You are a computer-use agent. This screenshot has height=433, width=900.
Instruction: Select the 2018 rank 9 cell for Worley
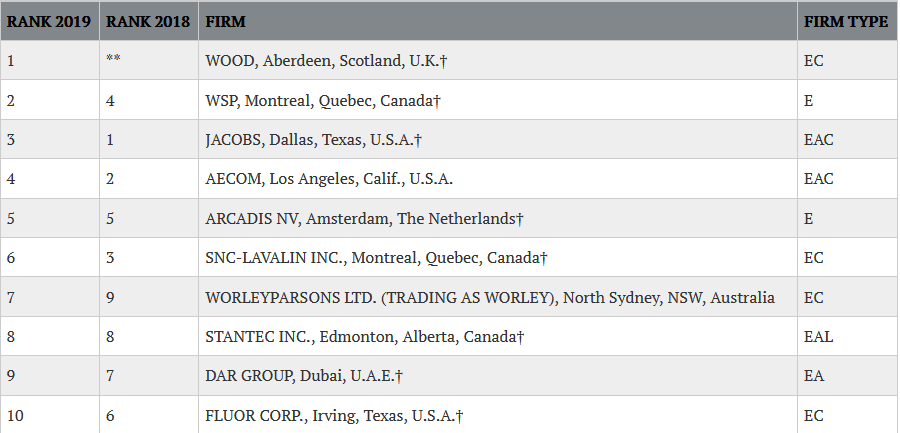(x=149, y=297)
